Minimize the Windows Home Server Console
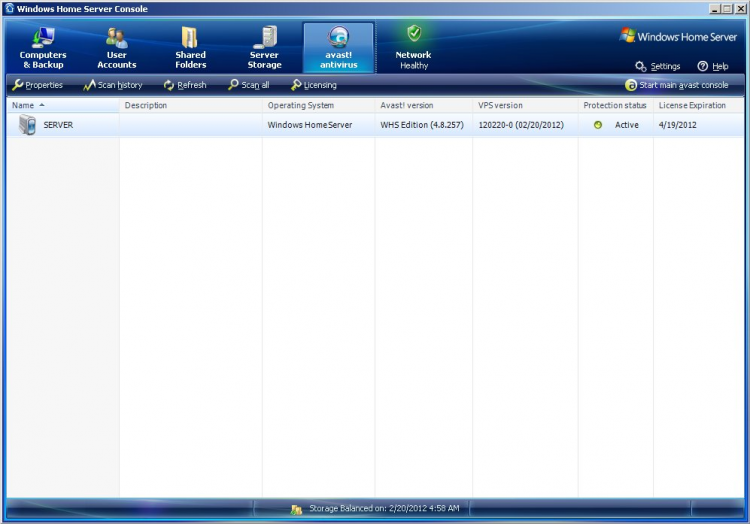The height and width of the screenshot is (524, 750). coord(714,9)
